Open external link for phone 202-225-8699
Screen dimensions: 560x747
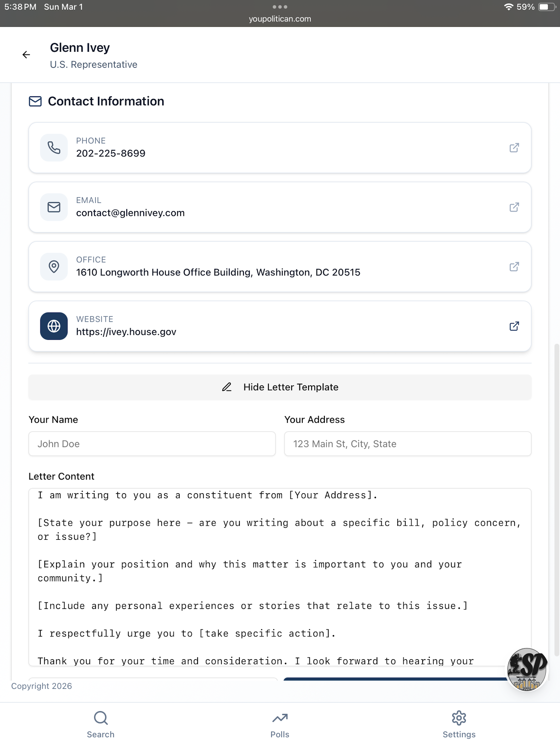(x=514, y=148)
